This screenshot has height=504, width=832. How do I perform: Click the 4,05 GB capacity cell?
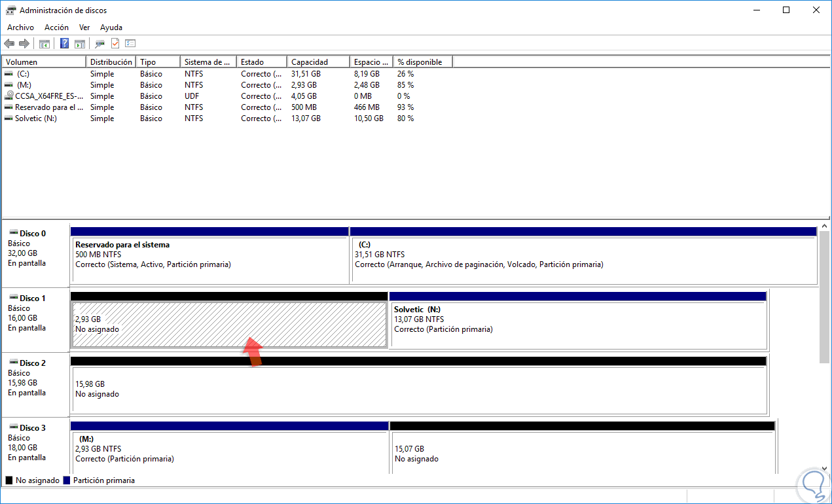pyautogui.click(x=304, y=96)
